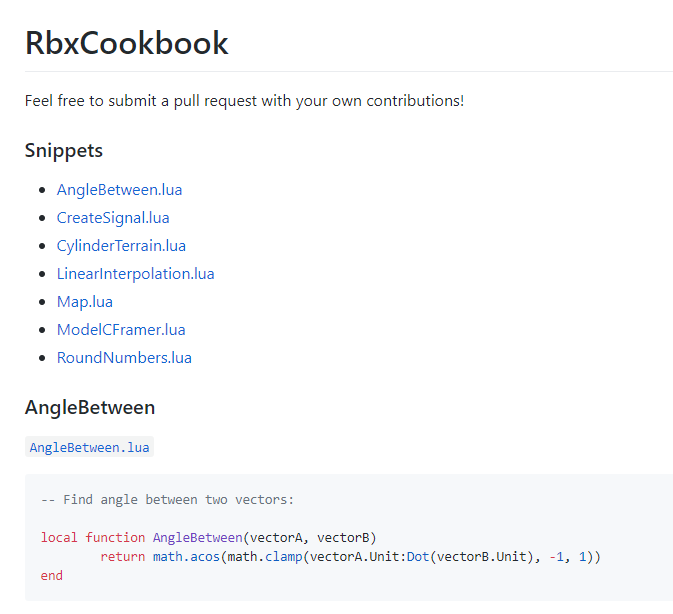Viewport: 673px width, 614px height.
Task: Click the "local" keyword in the code
Action: [x=59, y=537]
